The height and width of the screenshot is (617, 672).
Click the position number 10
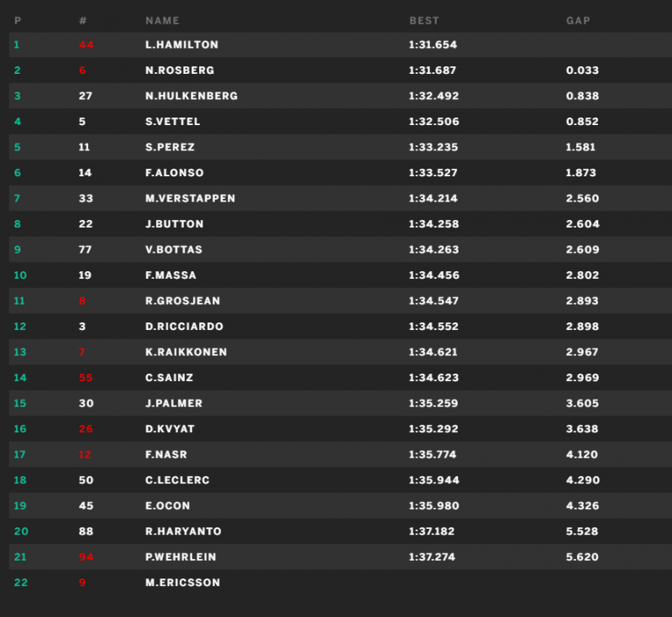[x=20, y=275]
